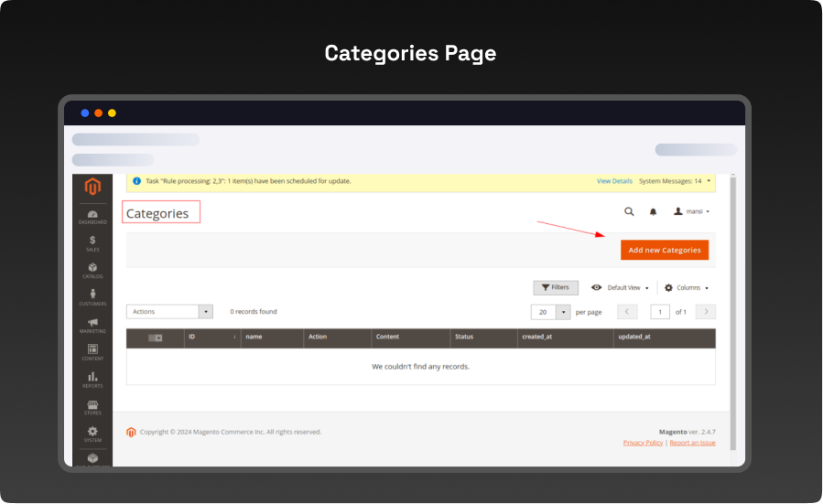Click the search magnifier icon
This screenshot has width=823, height=504.
[x=629, y=211]
